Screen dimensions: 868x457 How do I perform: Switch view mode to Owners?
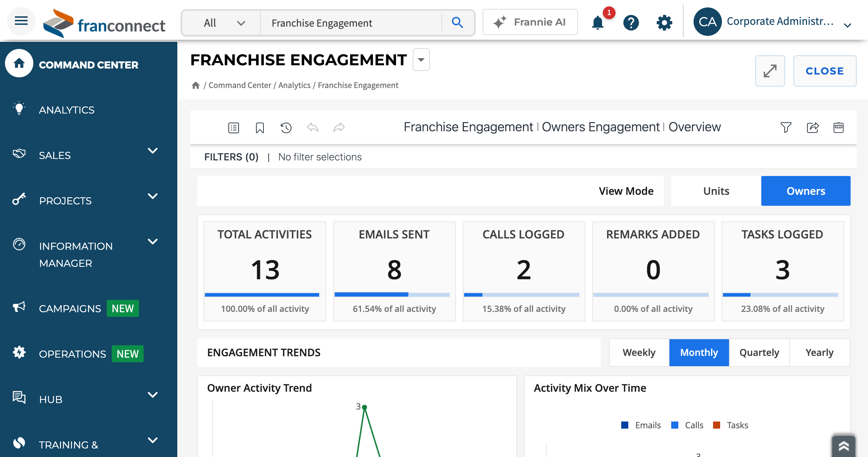point(806,191)
